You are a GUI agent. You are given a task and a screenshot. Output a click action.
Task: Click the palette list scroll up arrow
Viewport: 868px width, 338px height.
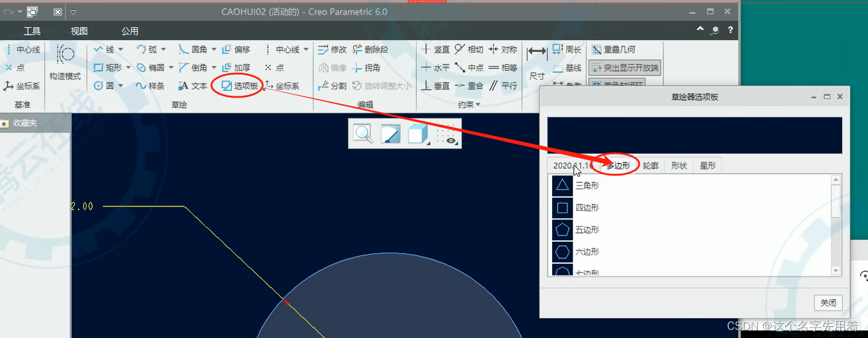836,179
